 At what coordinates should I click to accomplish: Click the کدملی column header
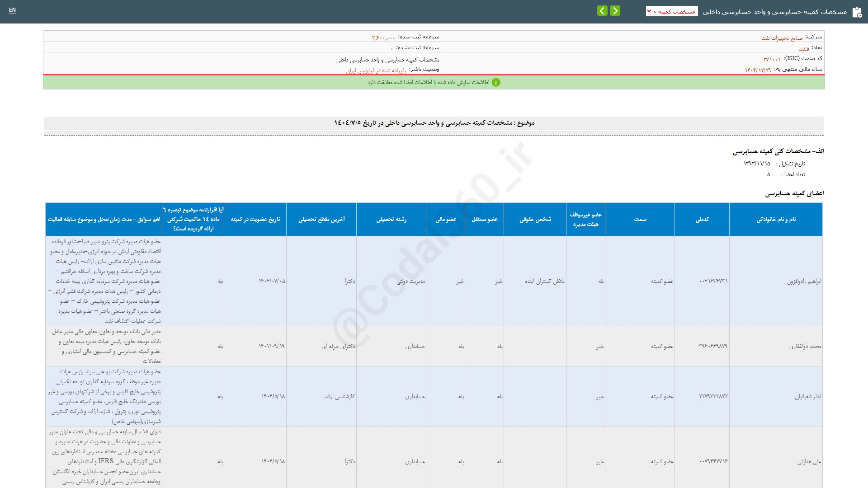point(702,220)
